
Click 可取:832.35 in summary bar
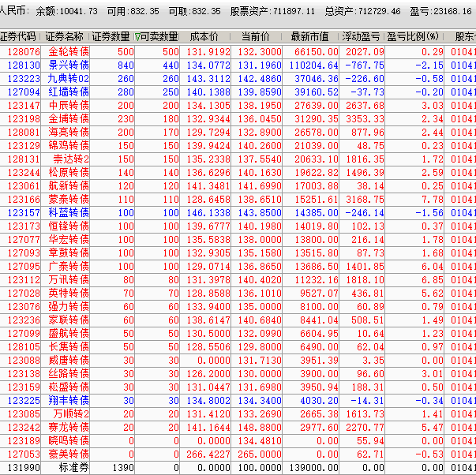click(x=195, y=12)
